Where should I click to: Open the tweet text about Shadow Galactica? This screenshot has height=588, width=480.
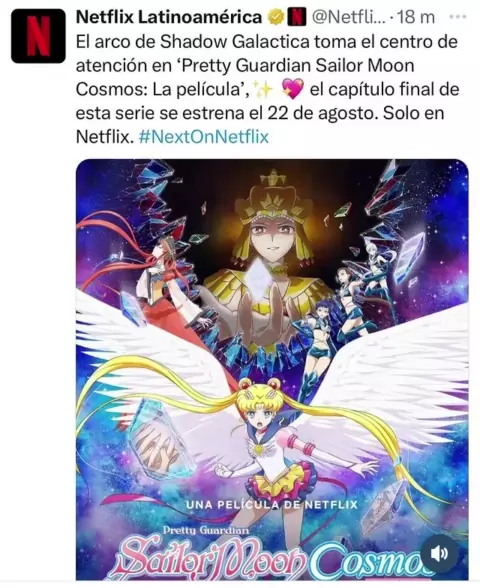click(267, 90)
